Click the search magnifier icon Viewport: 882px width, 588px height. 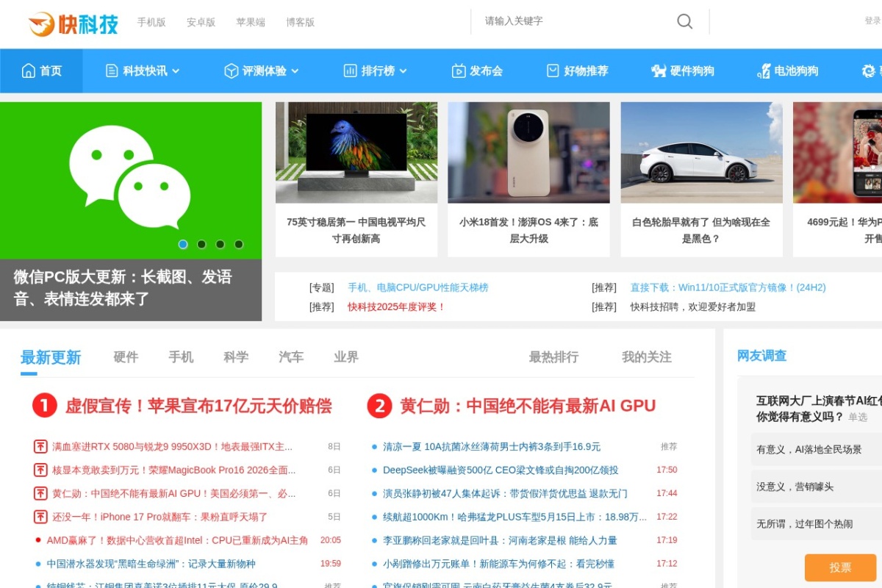click(684, 21)
